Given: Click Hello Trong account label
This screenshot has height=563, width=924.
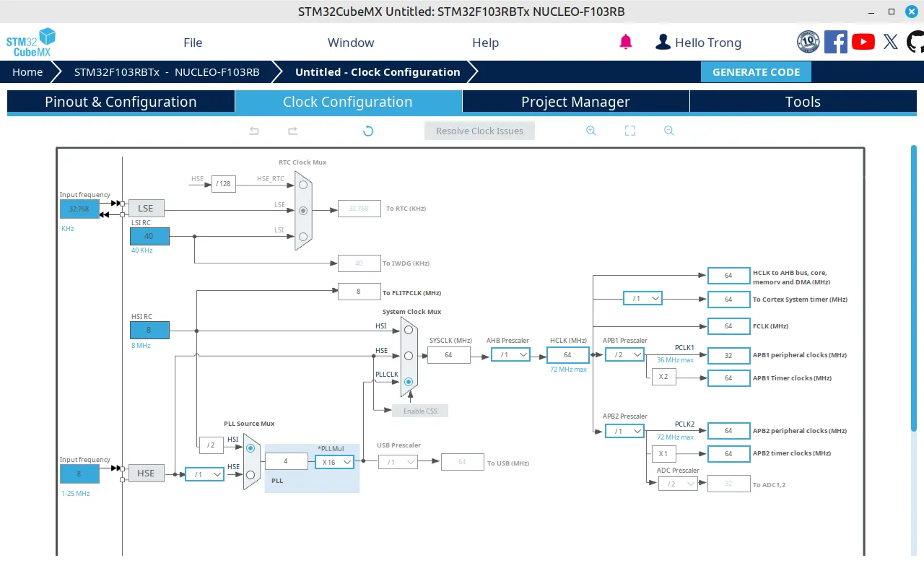Looking at the screenshot, I should [x=708, y=43].
